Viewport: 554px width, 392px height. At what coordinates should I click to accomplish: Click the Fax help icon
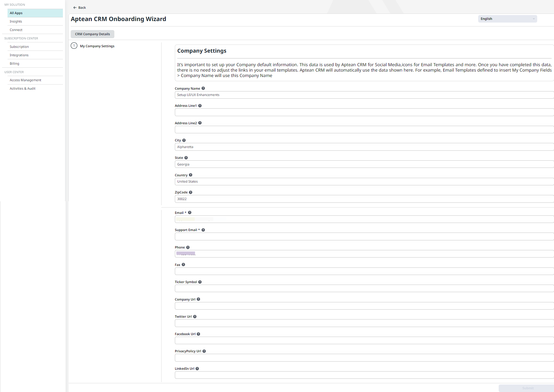pos(183,265)
